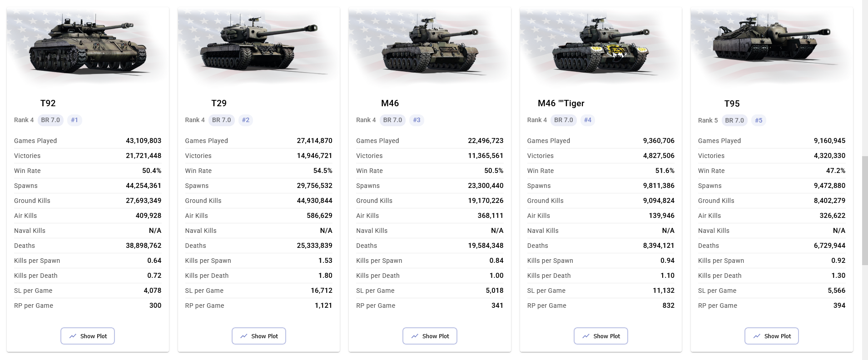Show the plot for the T95

point(772,336)
